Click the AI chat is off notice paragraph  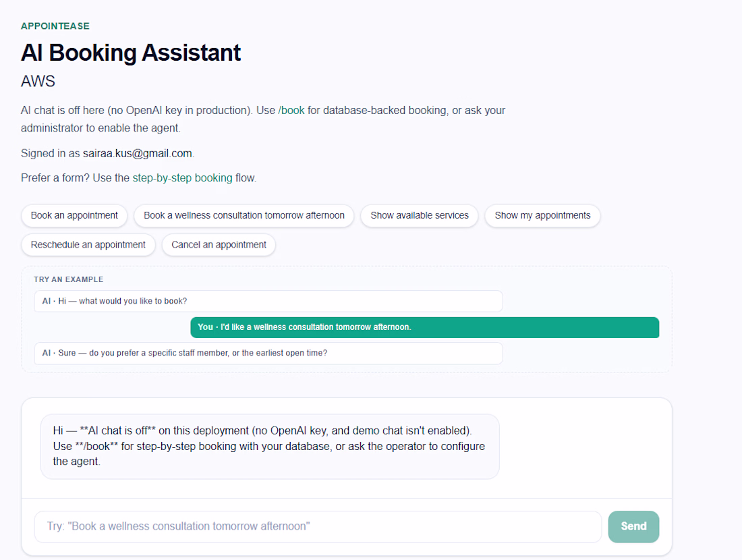263,119
